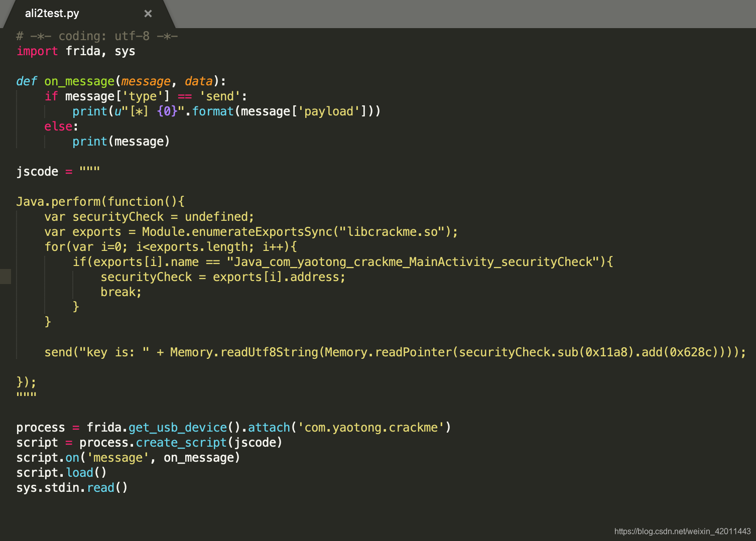This screenshot has height=541, width=756.
Task: Click the 'Java.perform(function(){' line
Action: pyautogui.click(x=100, y=202)
